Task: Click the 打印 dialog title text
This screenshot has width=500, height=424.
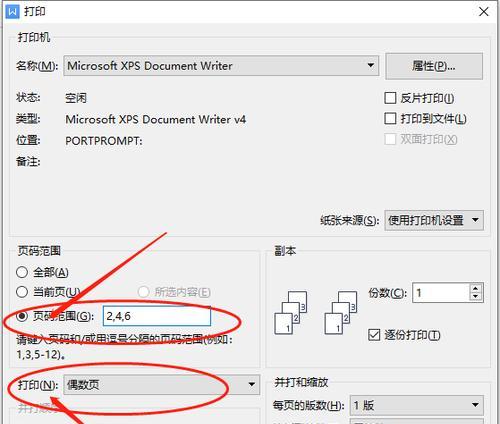Action: coord(35,12)
